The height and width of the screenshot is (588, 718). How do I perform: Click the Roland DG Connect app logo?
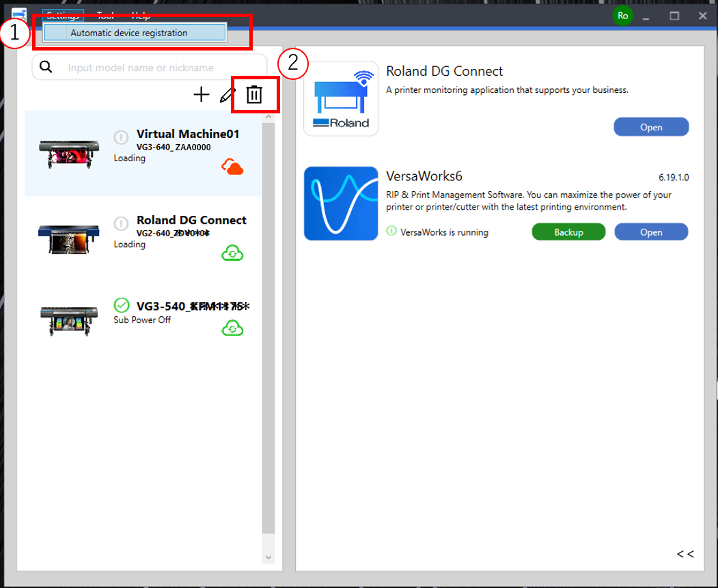coord(341,99)
